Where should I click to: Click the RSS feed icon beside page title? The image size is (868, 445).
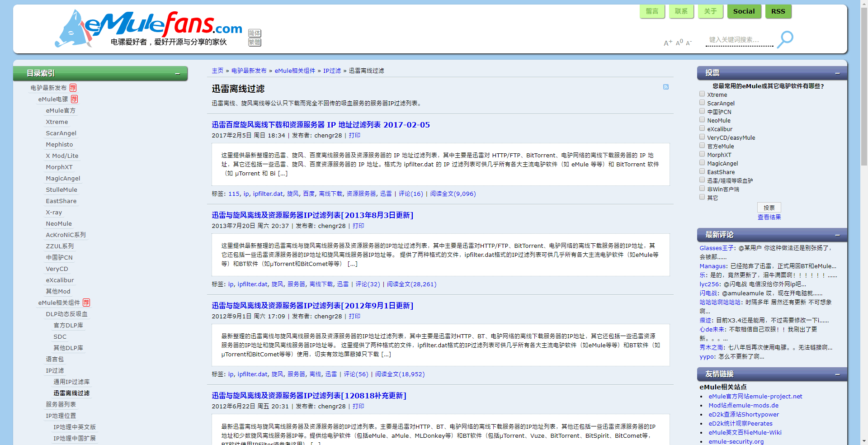665,87
